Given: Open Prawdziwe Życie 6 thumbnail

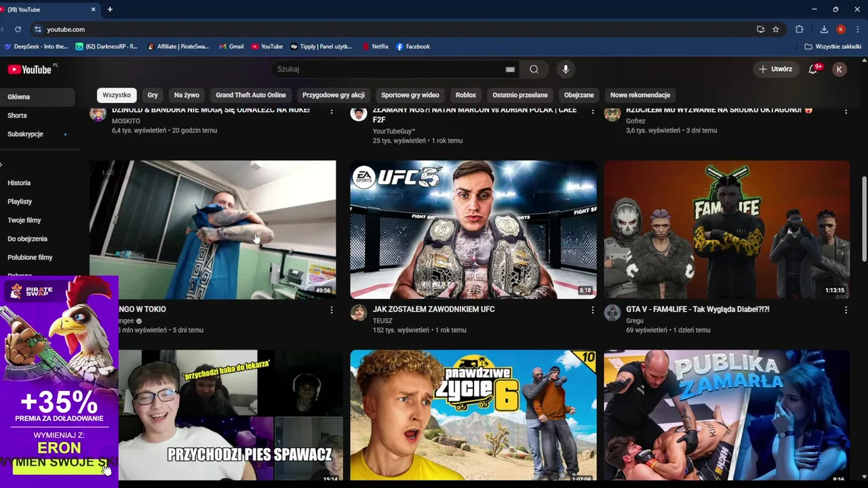Looking at the screenshot, I should (473, 415).
